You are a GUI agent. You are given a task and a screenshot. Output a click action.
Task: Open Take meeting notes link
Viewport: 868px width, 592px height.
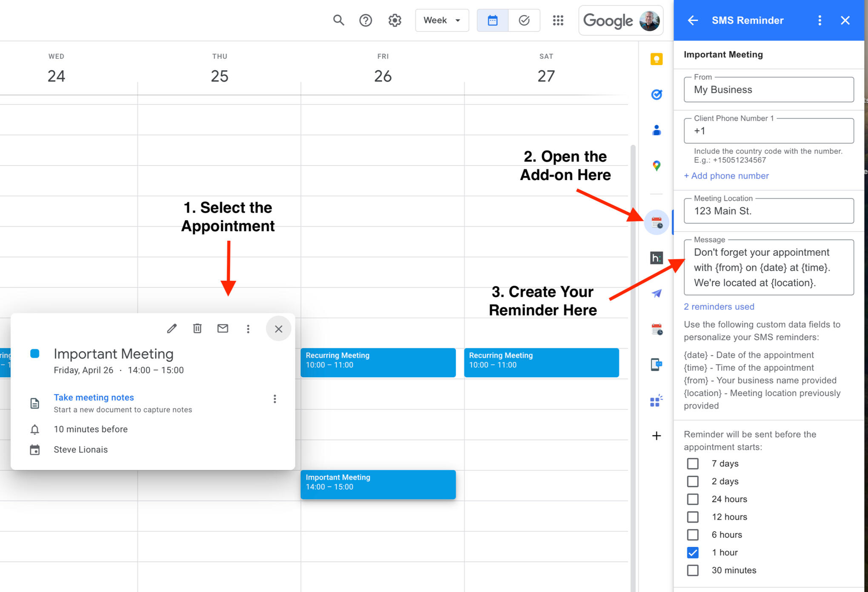pyautogui.click(x=94, y=397)
